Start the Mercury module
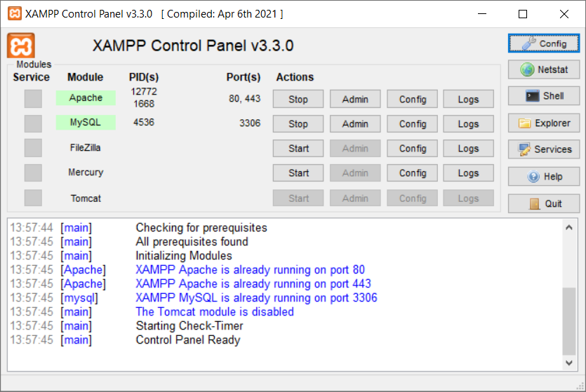Screen dimensions: 586x392 click(298, 173)
